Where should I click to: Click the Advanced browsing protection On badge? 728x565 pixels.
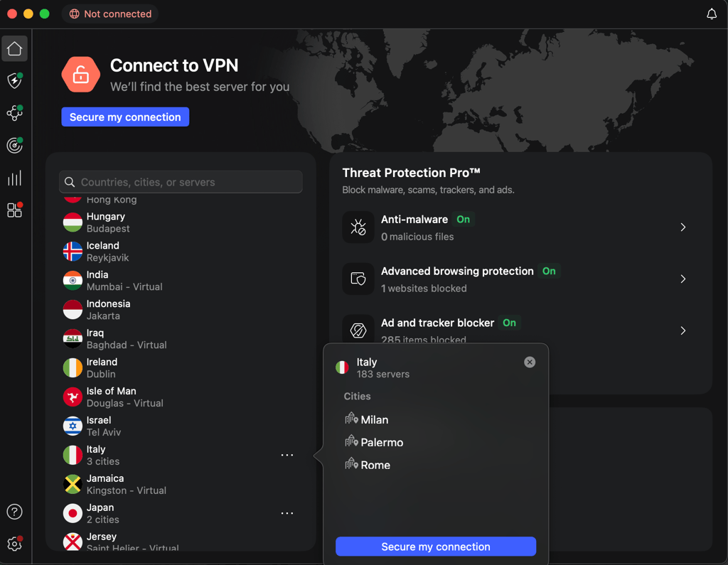pos(549,271)
